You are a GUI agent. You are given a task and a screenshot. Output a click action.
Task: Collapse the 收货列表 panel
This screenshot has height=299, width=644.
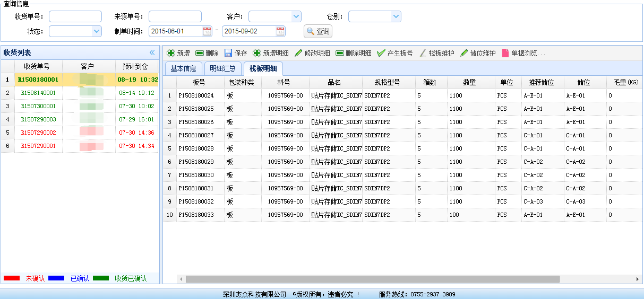click(x=152, y=52)
